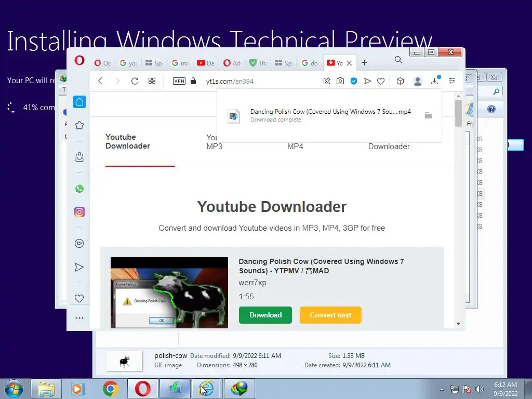Click the yt1s.com/en394 address field

tap(230, 82)
